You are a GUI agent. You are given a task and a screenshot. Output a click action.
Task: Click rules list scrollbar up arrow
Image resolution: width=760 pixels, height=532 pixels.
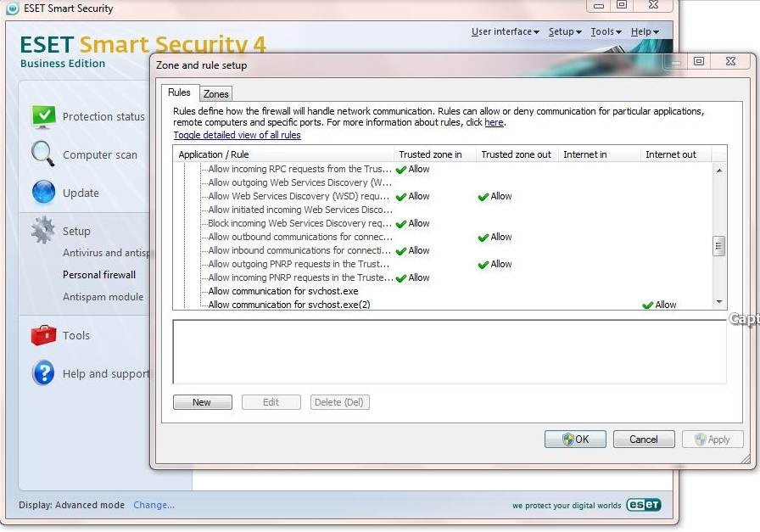[719, 171]
